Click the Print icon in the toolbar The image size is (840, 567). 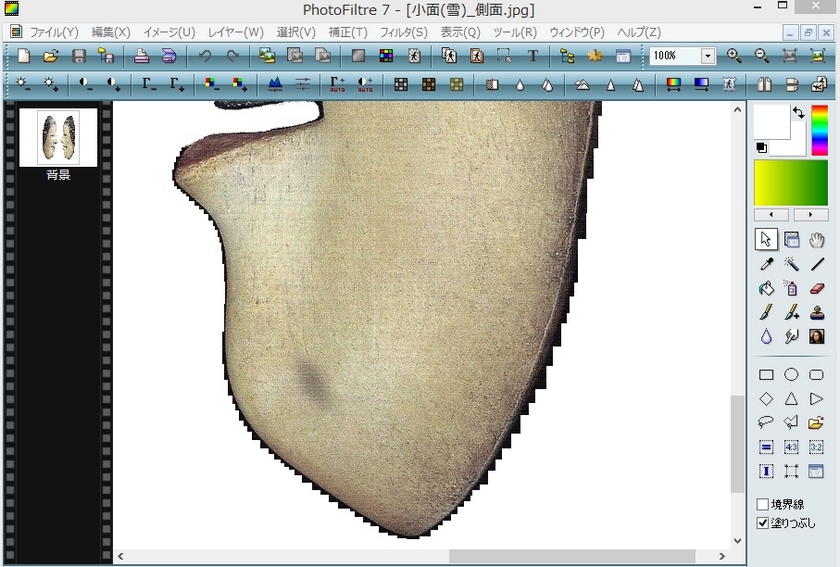pyautogui.click(x=141, y=56)
